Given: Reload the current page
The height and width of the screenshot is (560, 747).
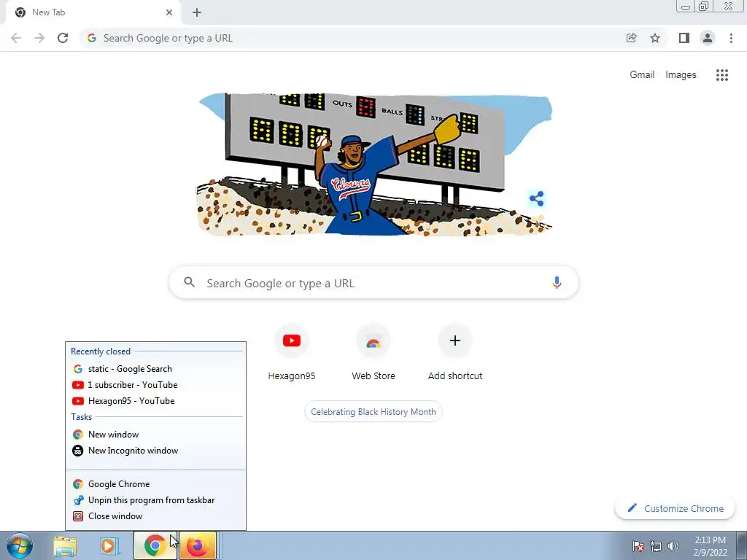Looking at the screenshot, I should [x=63, y=38].
